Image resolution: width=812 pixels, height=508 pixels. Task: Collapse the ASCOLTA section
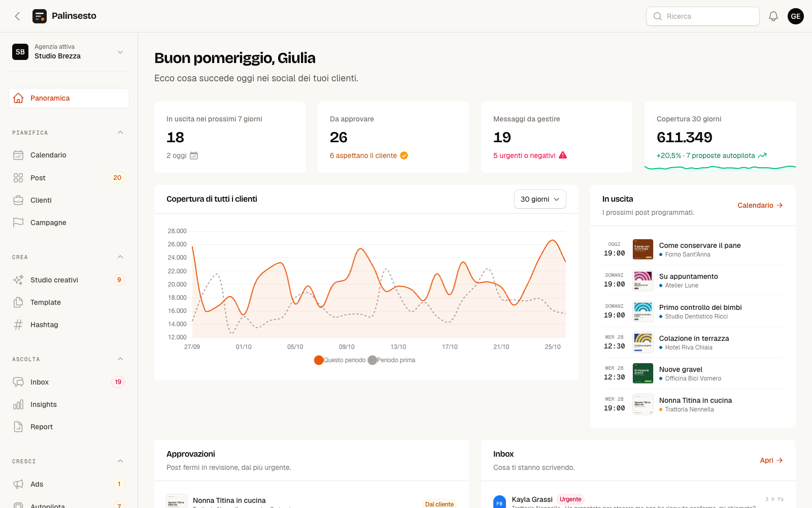120,359
